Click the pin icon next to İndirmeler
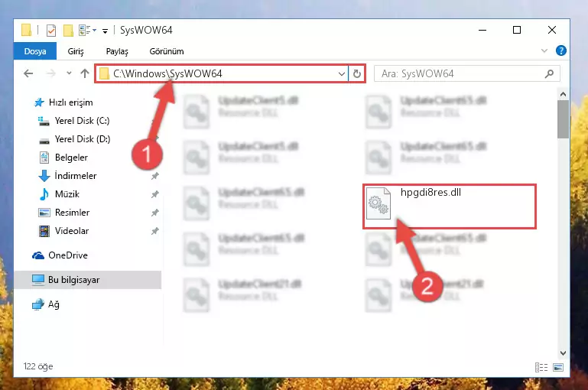Image resolution: width=588 pixels, height=390 pixels. click(154, 176)
